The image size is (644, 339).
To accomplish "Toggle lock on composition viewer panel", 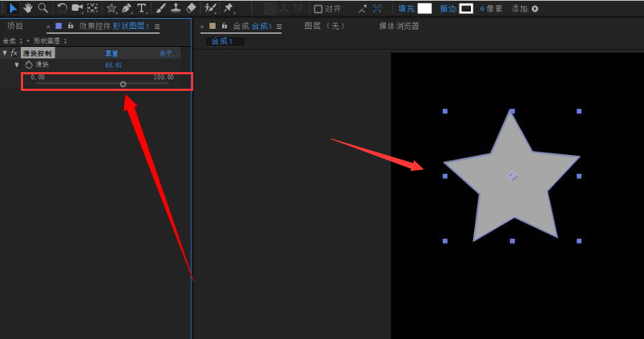I will (224, 26).
